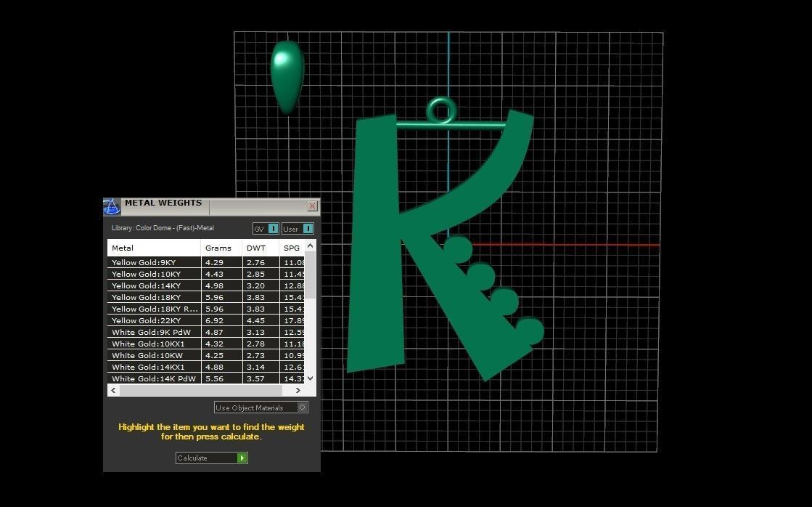Close the Metal Weights panel

(x=312, y=206)
